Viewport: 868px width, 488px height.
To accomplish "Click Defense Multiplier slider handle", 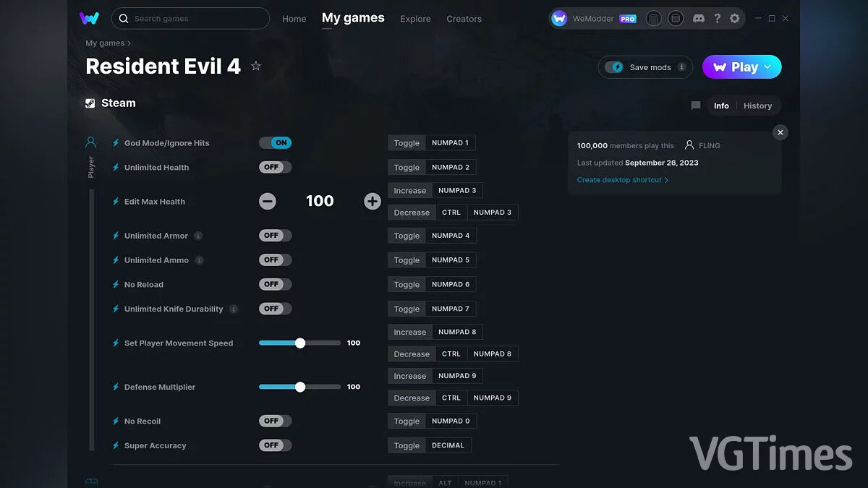I will click(300, 387).
